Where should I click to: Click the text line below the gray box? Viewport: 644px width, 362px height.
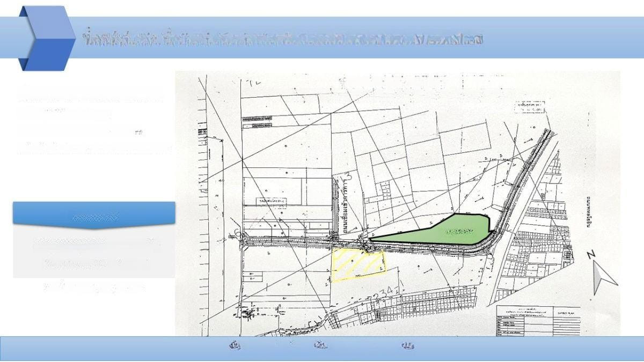(94, 288)
